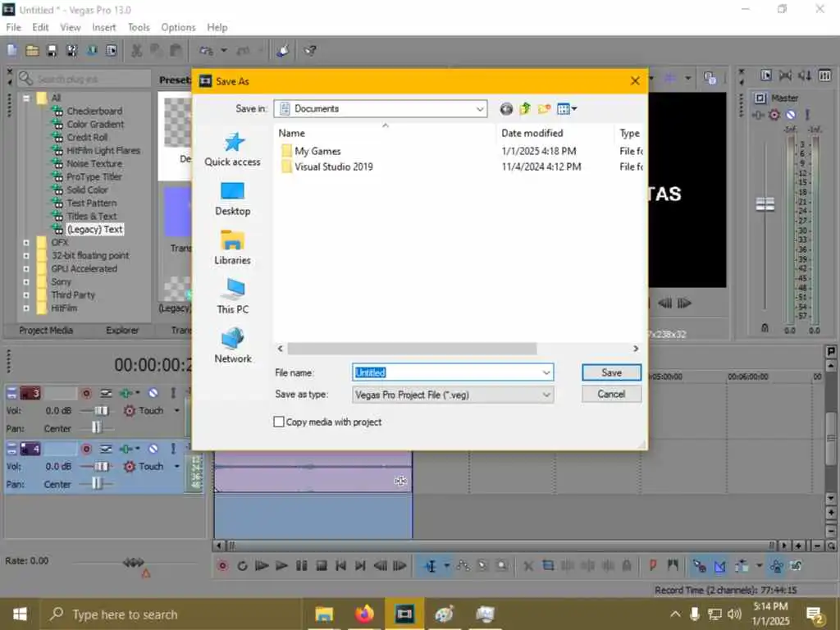The height and width of the screenshot is (630, 840).
Task: Mute audio track 4
Action: click(153, 449)
